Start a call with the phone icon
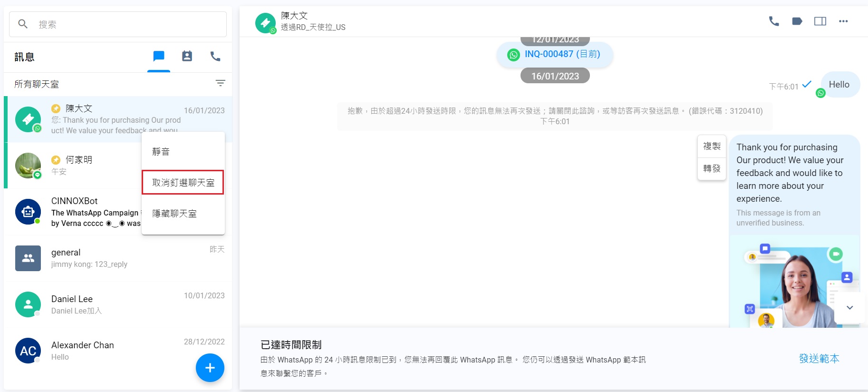Image resolution: width=868 pixels, height=392 pixels. [x=774, y=21]
